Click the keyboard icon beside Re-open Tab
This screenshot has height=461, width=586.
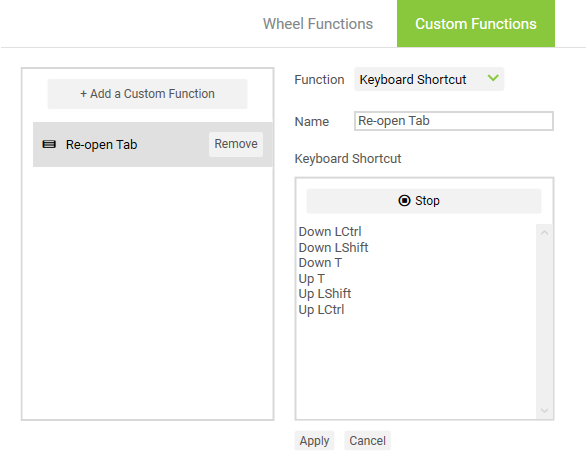(49, 144)
